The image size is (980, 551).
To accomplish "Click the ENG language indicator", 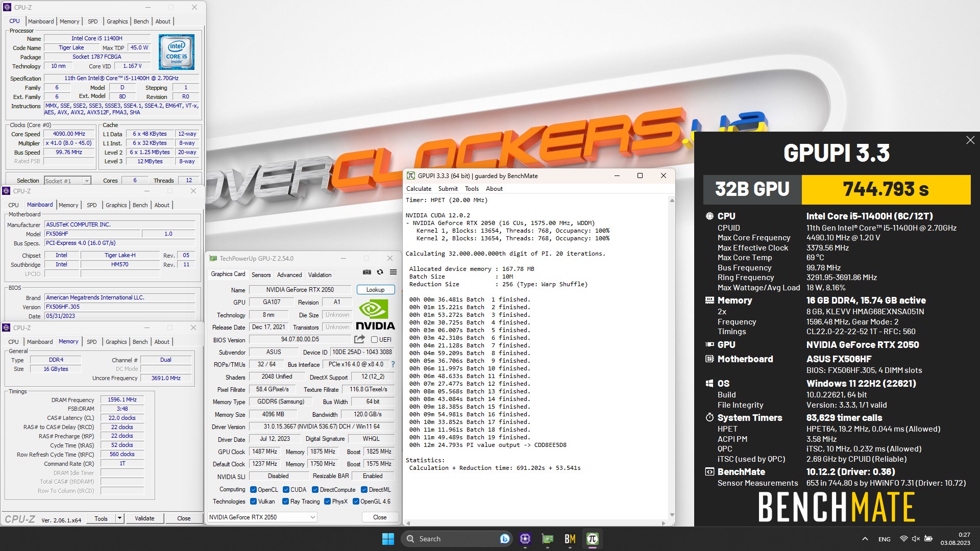I will pos(885,539).
